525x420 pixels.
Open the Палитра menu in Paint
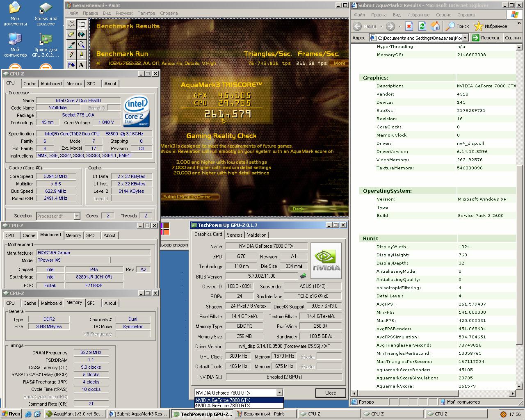146,13
